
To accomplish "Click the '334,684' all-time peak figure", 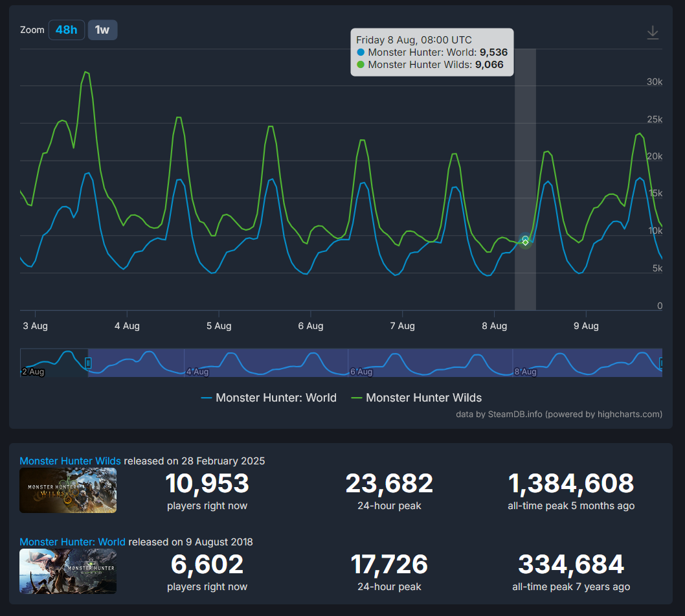I will click(x=571, y=564).
